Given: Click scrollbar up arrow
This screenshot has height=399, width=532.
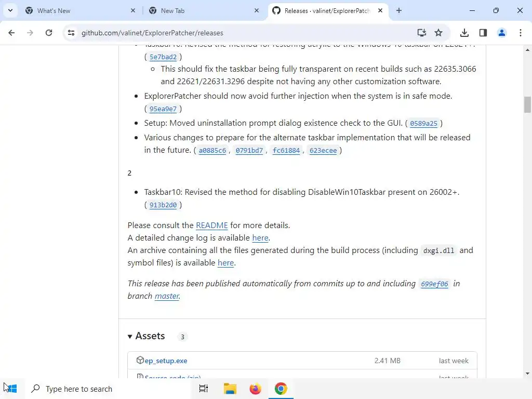Looking at the screenshot, I should [x=527, y=50].
